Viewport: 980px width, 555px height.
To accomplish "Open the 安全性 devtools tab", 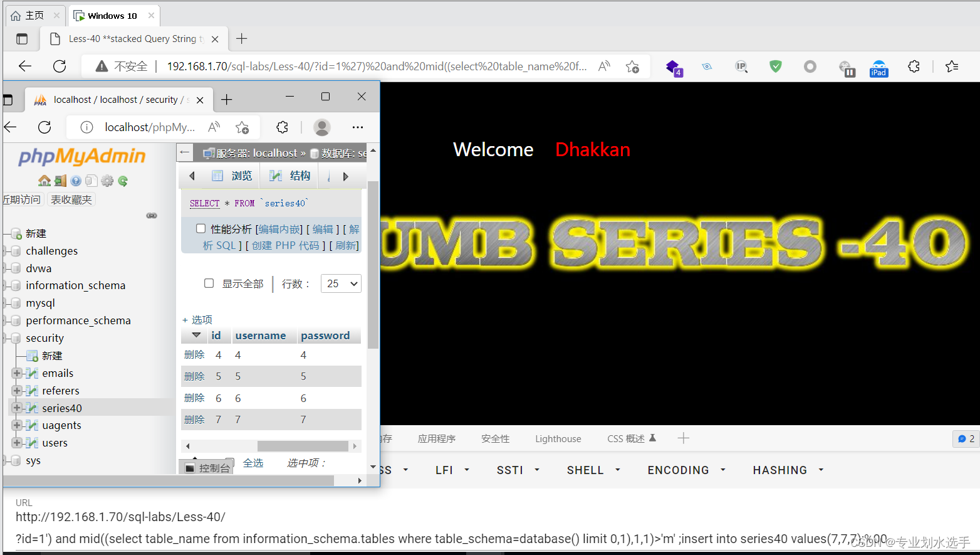I will (x=495, y=439).
